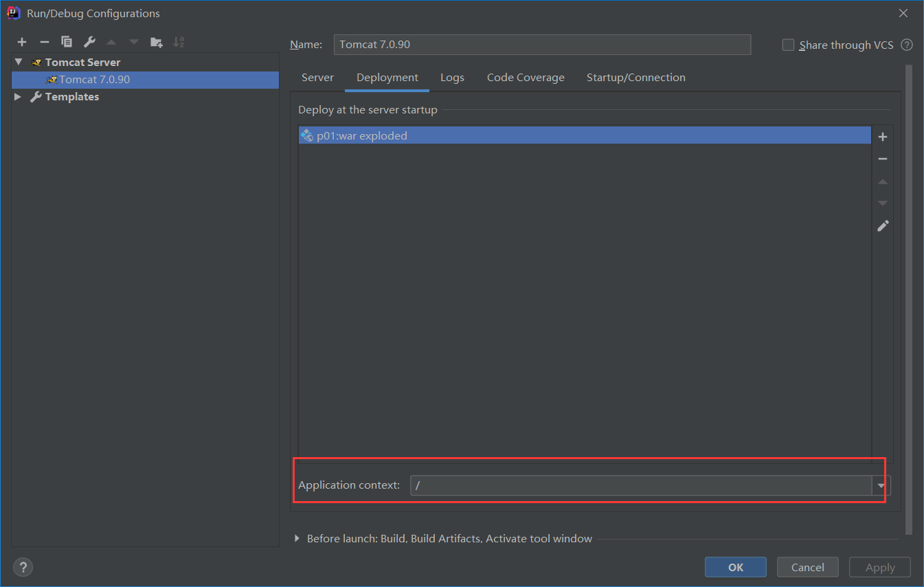Create a new configuration folder

[157, 42]
